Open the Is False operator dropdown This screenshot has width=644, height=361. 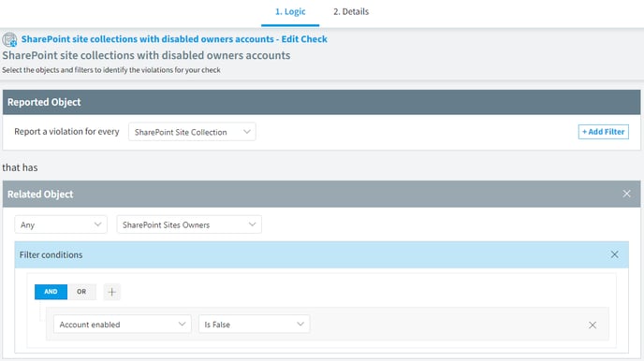(255, 325)
